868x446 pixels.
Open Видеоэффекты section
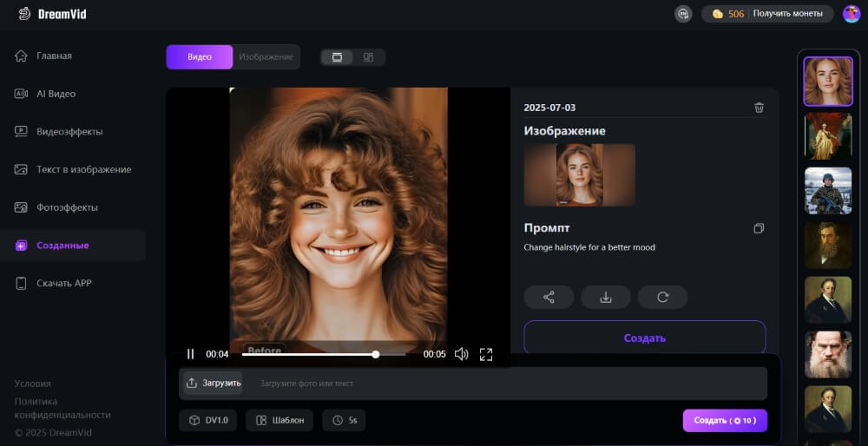pyautogui.click(x=58, y=132)
